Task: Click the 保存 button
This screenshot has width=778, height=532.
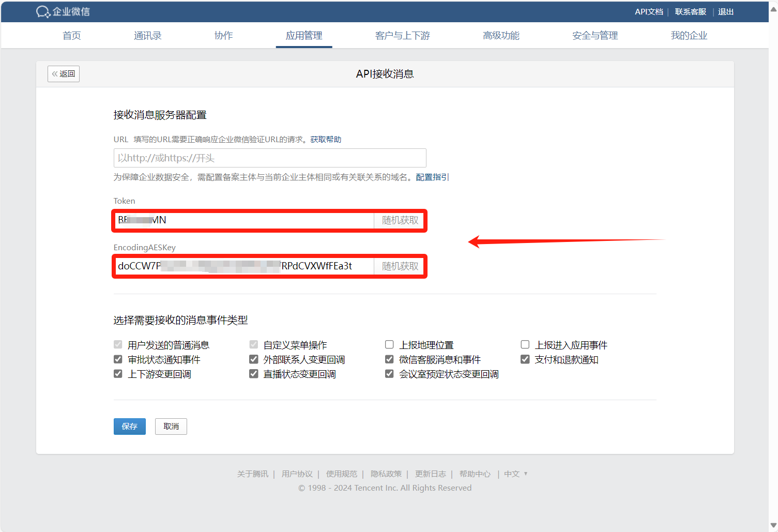Action: click(130, 427)
